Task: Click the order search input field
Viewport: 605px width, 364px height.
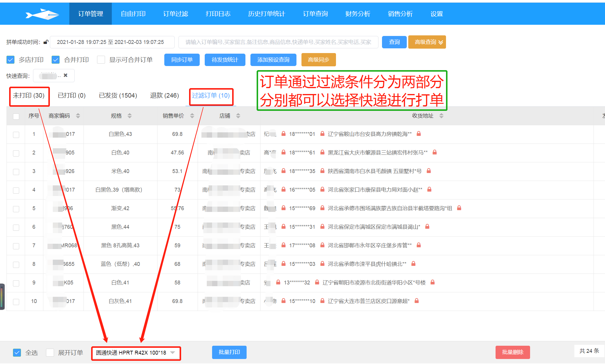Action: 278,42
